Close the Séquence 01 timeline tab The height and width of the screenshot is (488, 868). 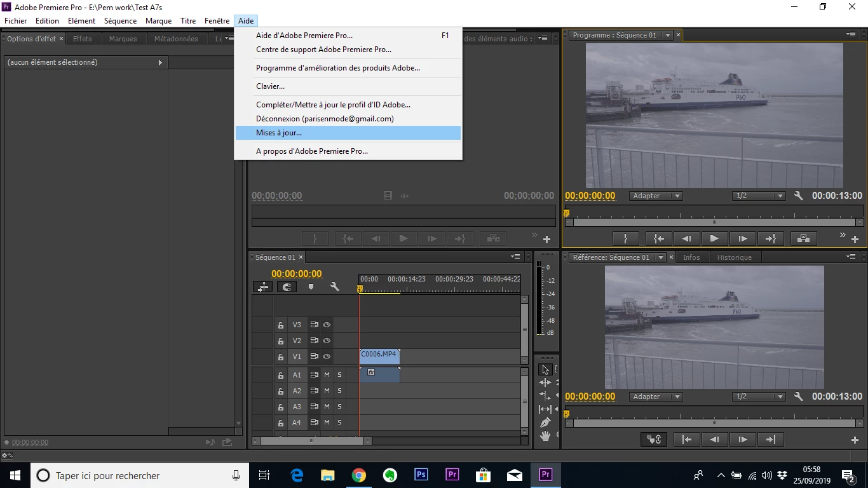tap(301, 257)
